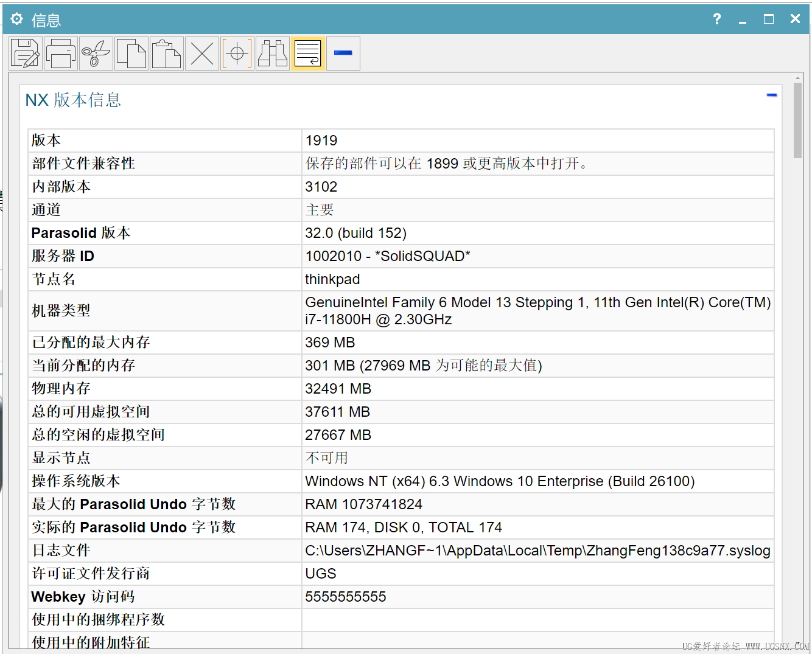Viewport: 812px width, 654px height.
Task: Click the 已分配的最大内存 label
Action: (91, 343)
